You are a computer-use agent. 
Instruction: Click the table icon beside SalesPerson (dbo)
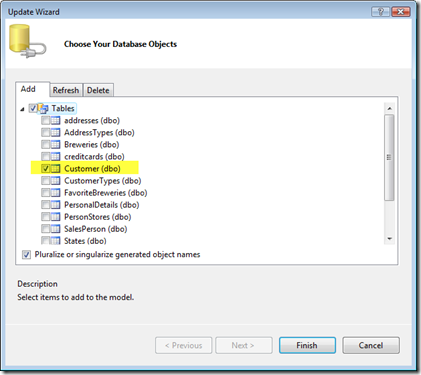(x=56, y=229)
